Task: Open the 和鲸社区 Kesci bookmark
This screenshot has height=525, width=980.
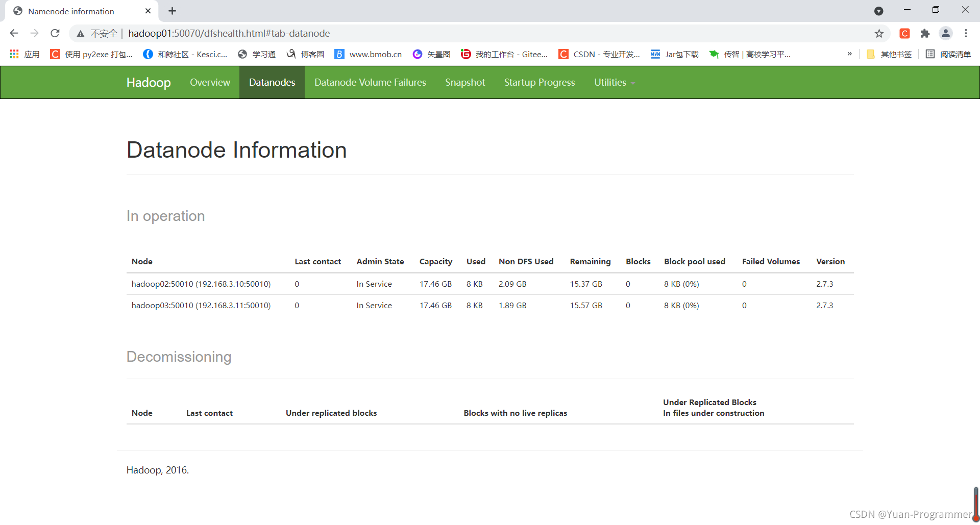Action: pyautogui.click(x=185, y=54)
